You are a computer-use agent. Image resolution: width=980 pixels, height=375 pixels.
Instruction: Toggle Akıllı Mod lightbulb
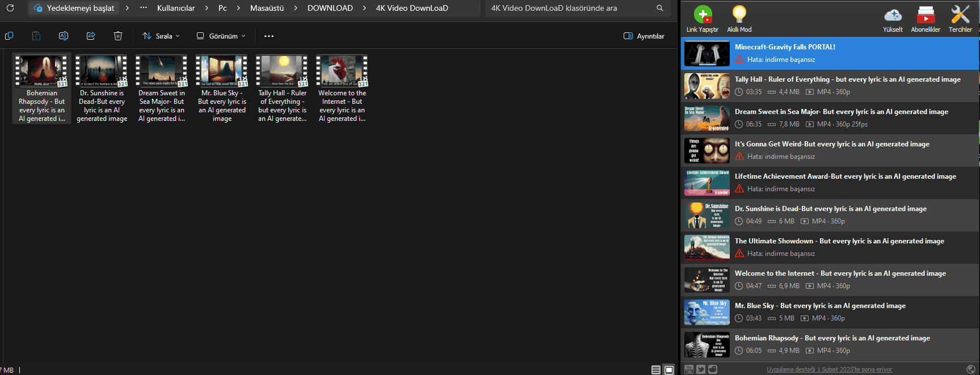pyautogui.click(x=739, y=19)
